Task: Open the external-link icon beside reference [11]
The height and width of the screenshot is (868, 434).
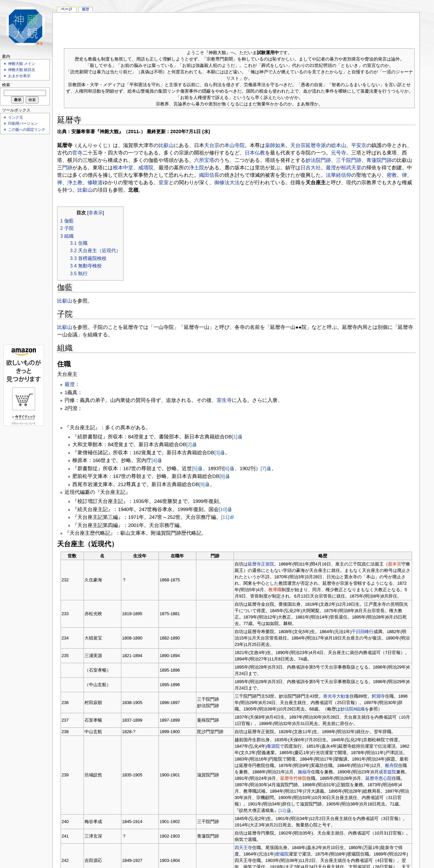Action: pos(232,517)
